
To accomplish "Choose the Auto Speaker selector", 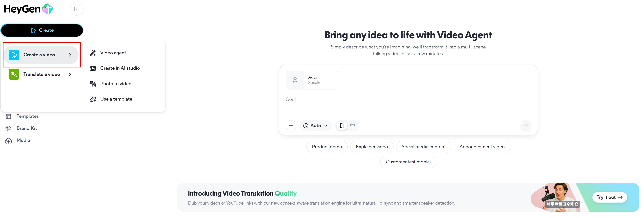I will [x=312, y=80].
